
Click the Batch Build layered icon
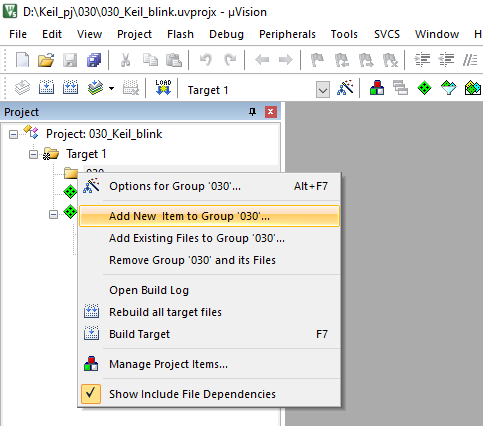95,87
